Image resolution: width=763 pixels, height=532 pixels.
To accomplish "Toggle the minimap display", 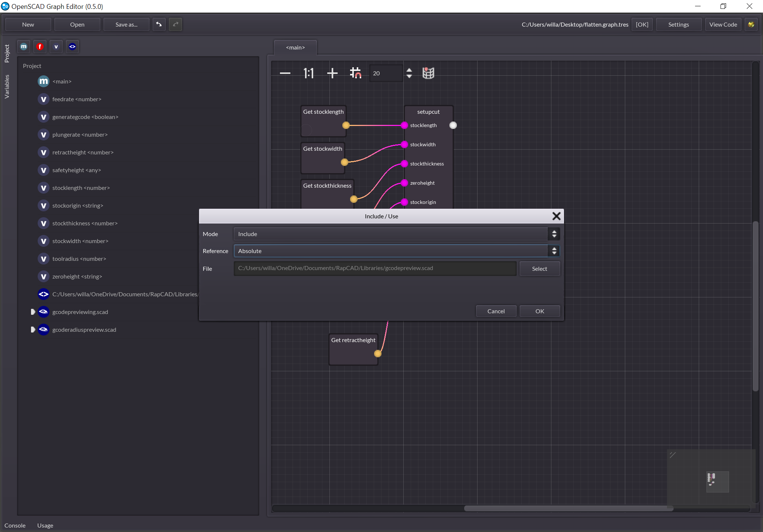I will 428,73.
